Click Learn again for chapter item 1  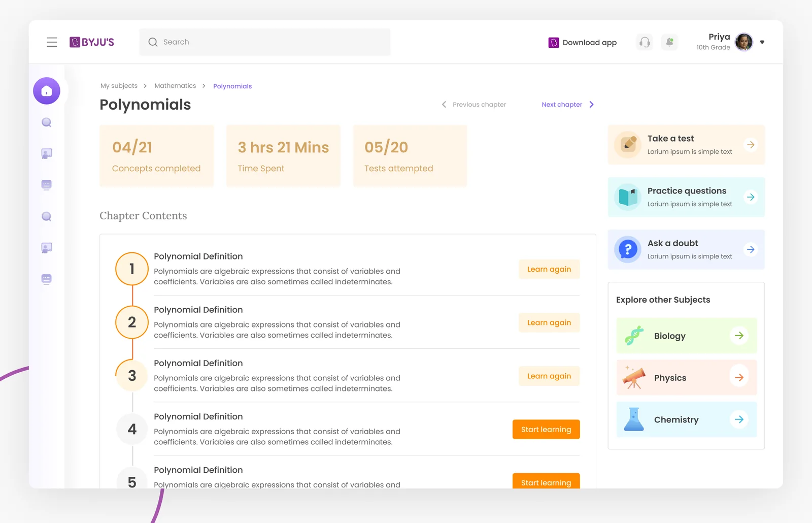549,269
